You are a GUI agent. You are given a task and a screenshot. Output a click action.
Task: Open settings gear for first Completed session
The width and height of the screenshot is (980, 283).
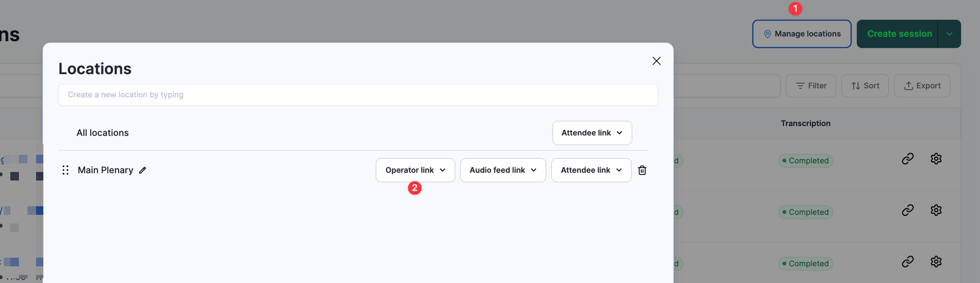tap(936, 159)
